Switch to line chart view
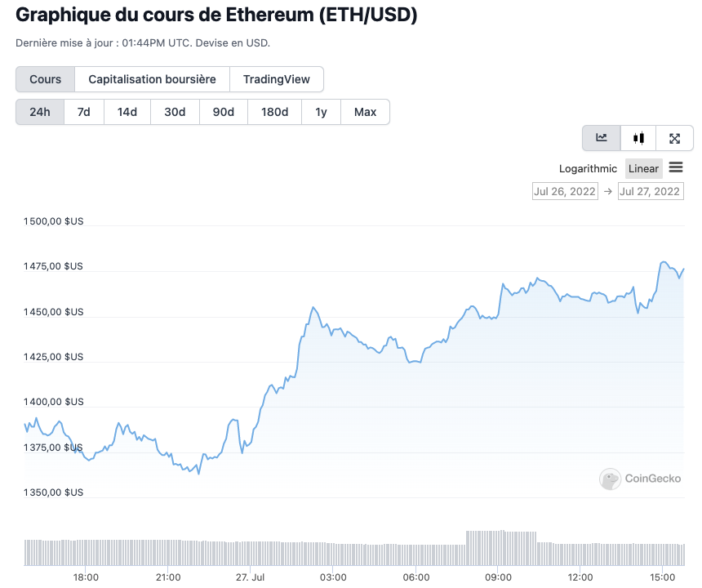 602,138
